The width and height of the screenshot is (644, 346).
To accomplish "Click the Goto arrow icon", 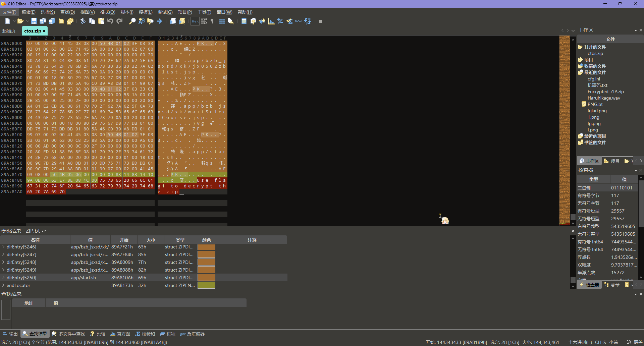I will tap(159, 21).
